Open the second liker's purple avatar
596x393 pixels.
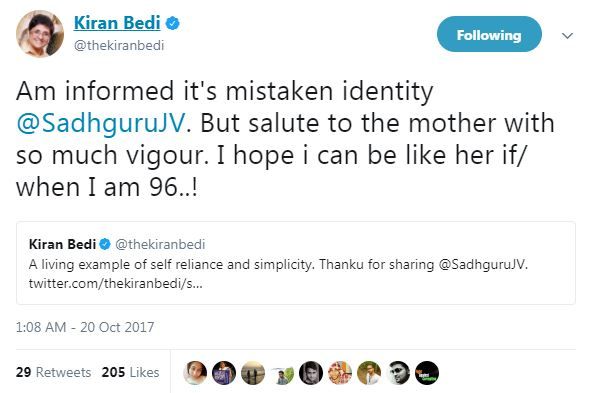(224, 373)
